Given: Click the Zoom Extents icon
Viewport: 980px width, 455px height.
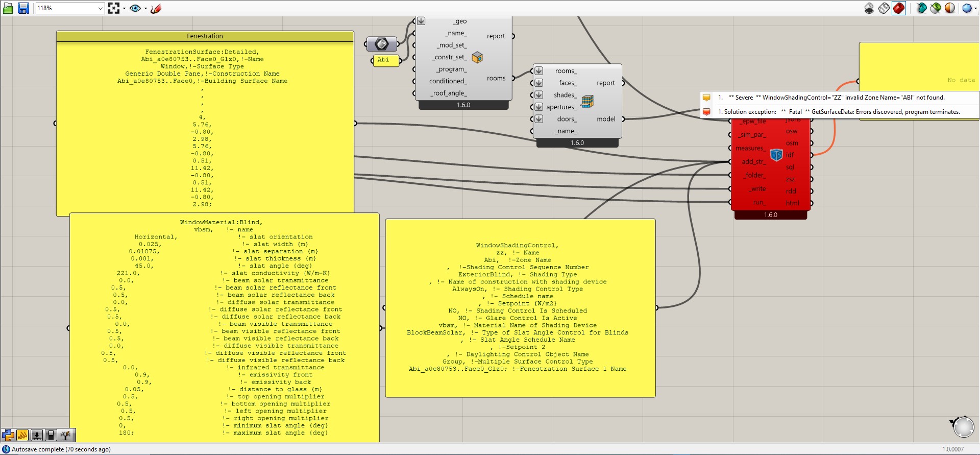Looking at the screenshot, I should tap(114, 8).
